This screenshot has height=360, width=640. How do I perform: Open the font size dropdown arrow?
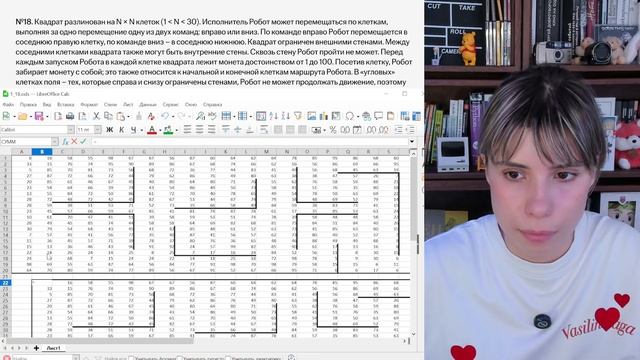[x=98, y=130]
